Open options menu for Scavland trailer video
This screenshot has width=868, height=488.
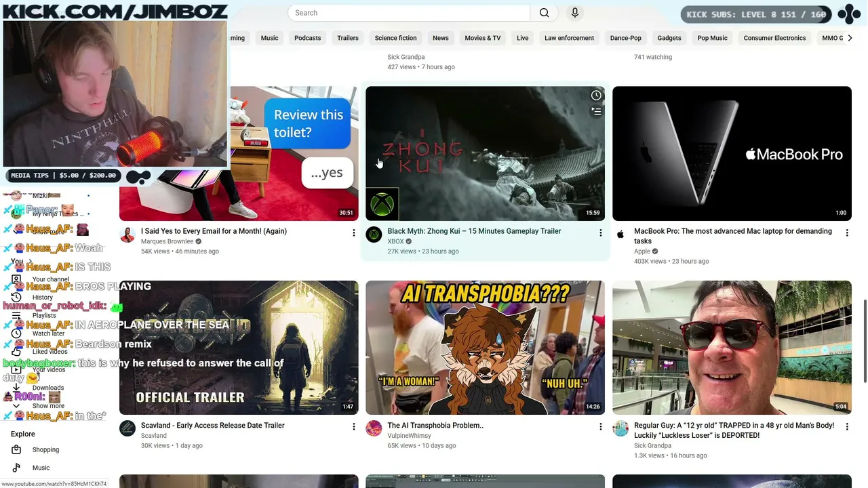tap(353, 427)
